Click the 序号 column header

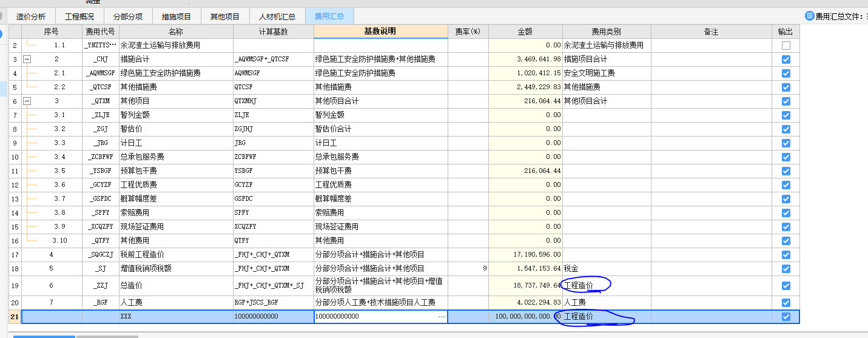pos(52,32)
